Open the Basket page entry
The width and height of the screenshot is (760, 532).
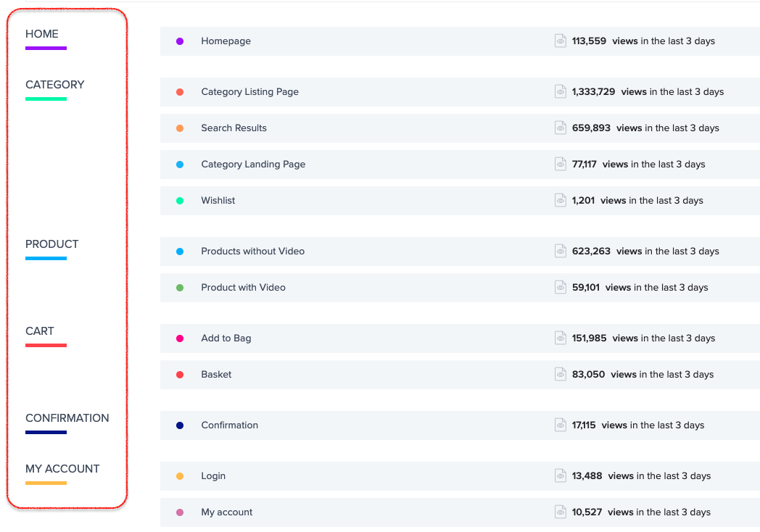(215, 374)
